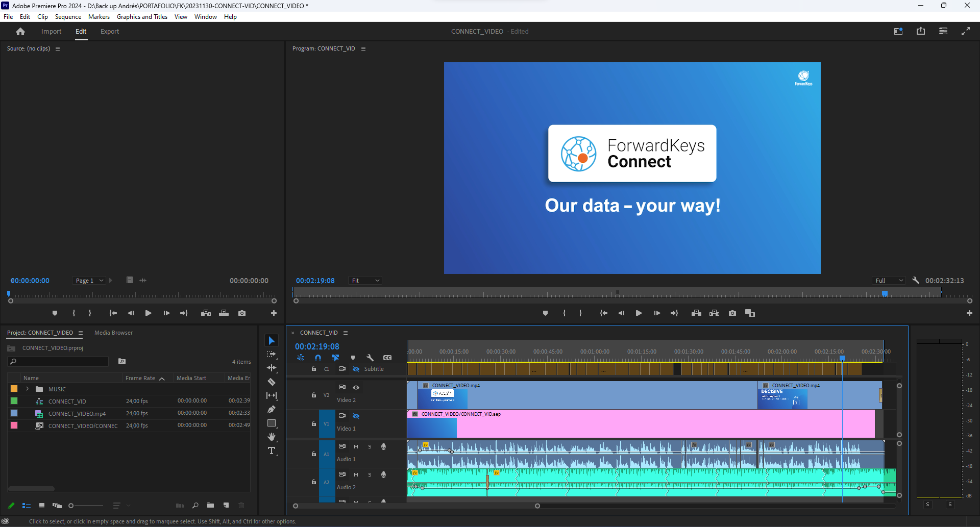Toggle Subtitle track visibility
980x527 pixels.
(356, 369)
